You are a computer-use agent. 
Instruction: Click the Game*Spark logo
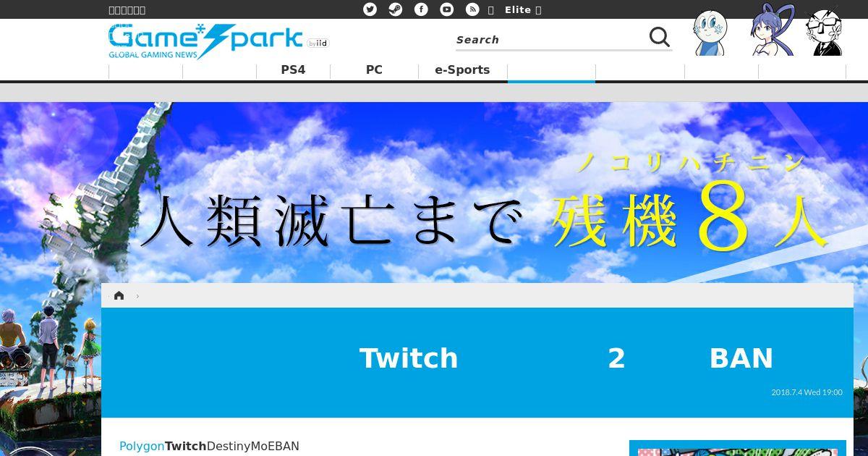coord(205,41)
